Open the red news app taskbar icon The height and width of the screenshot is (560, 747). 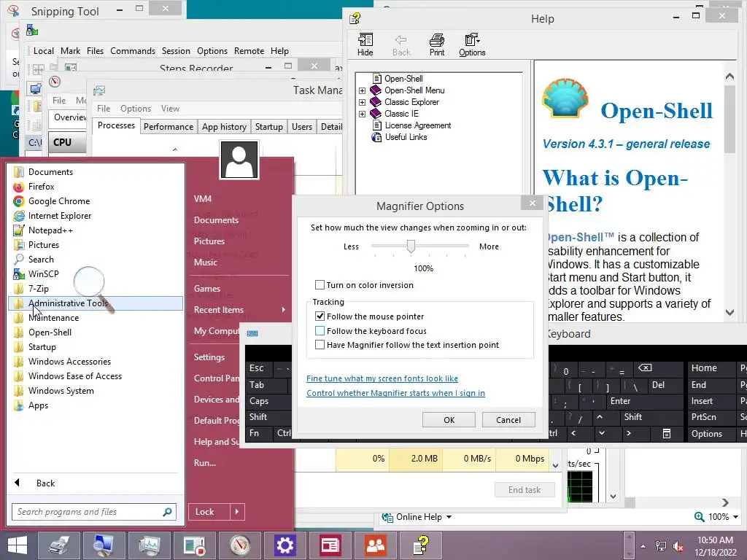(330, 545)
